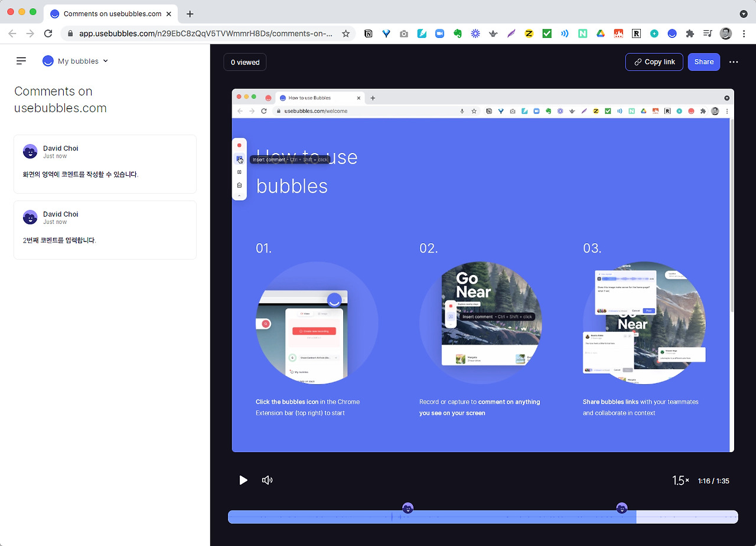
Task: Open the Extensions puzzle menu
Action: (690, 34)
